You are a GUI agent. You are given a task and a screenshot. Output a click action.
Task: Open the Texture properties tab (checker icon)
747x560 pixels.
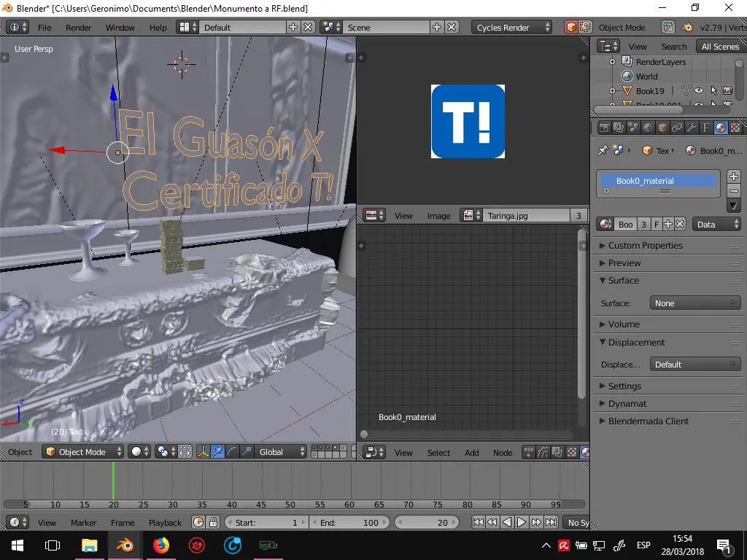735,127
